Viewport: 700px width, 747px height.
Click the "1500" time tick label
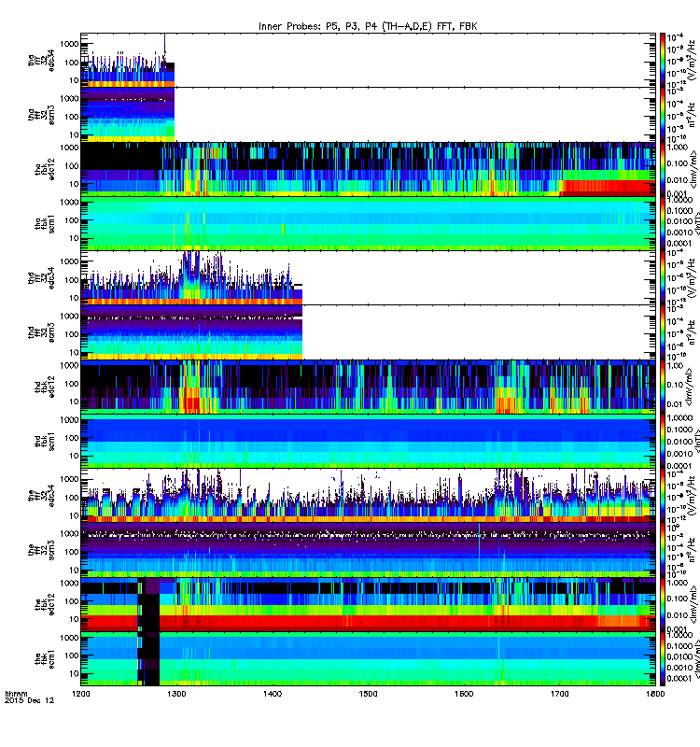point(368,694)
